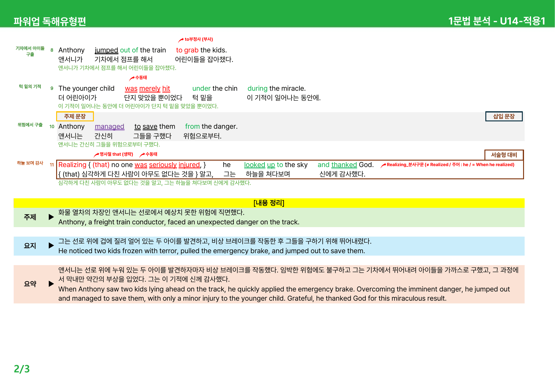Screen dimensions: 555x392
Task: Click the red underlined 'was merely hit'
Action: [x=148, y=89]
